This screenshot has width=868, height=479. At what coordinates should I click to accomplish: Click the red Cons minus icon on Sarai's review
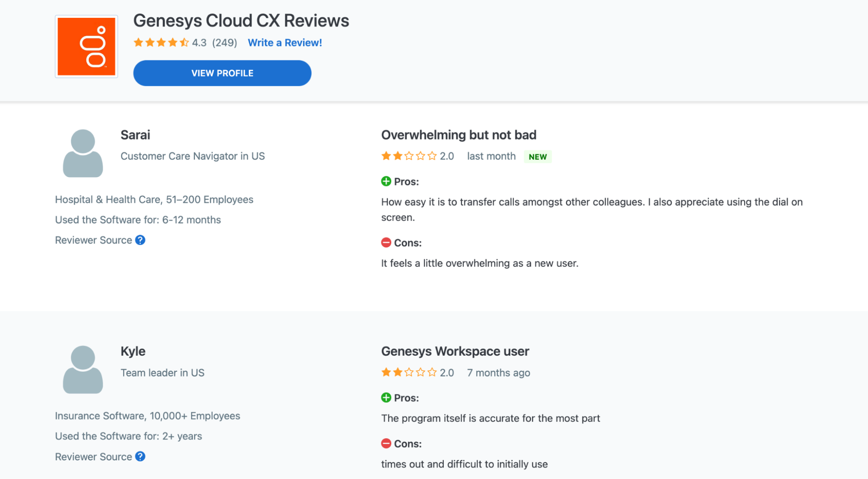(x=386, y=243)
